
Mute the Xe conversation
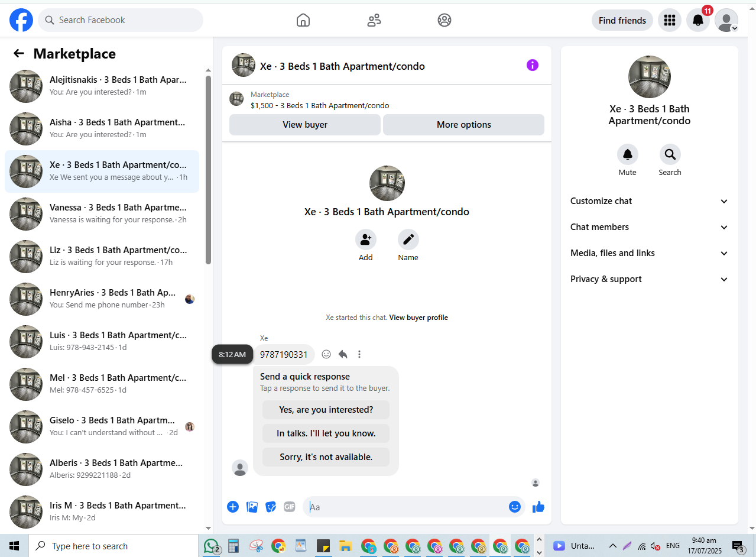[x=627, y=154]
